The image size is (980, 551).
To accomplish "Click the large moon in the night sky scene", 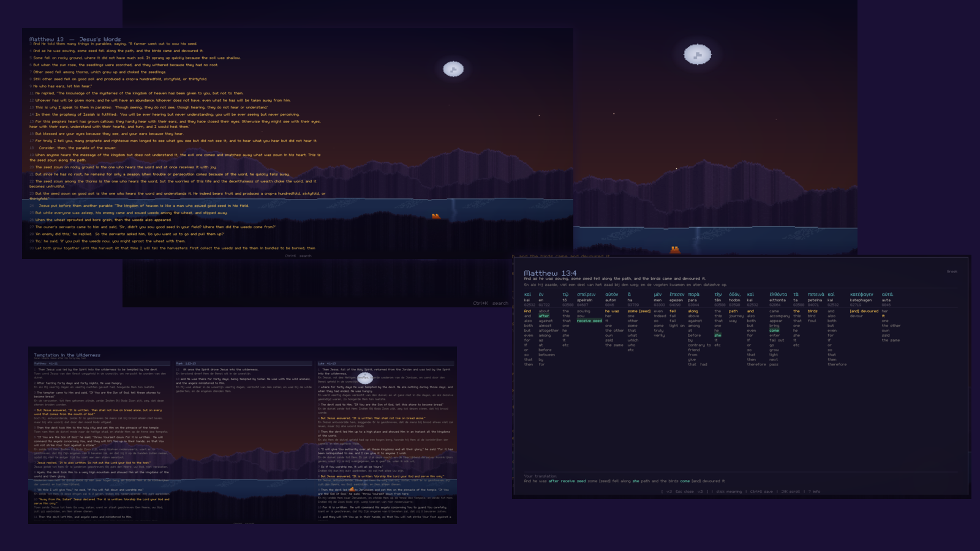I will [697, 54].
